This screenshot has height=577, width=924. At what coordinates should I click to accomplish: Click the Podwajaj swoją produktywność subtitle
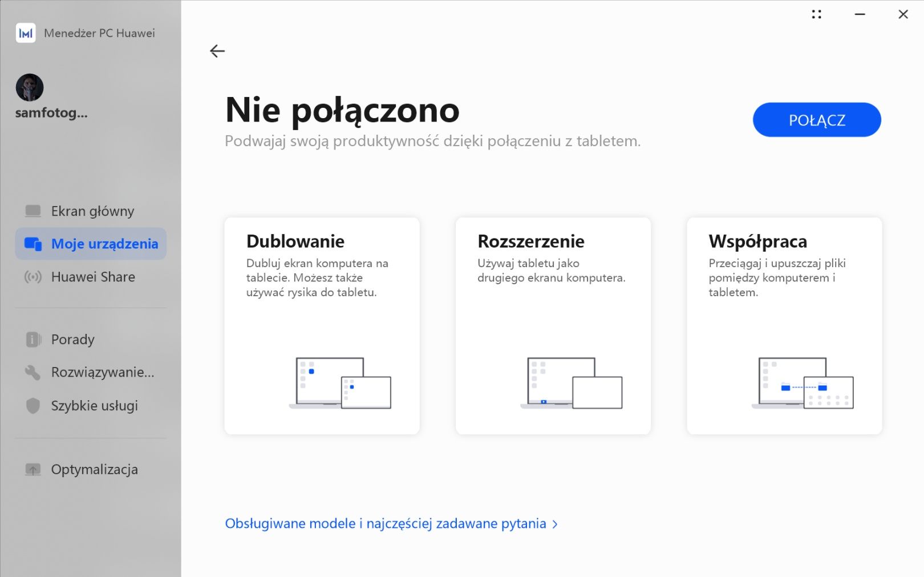pos(433,141)
